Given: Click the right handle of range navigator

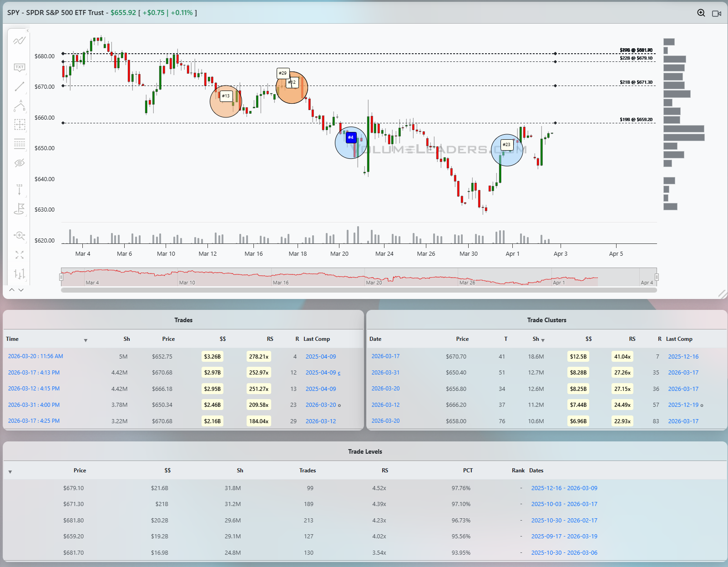Looking at the screenshot, I should 657,277.
